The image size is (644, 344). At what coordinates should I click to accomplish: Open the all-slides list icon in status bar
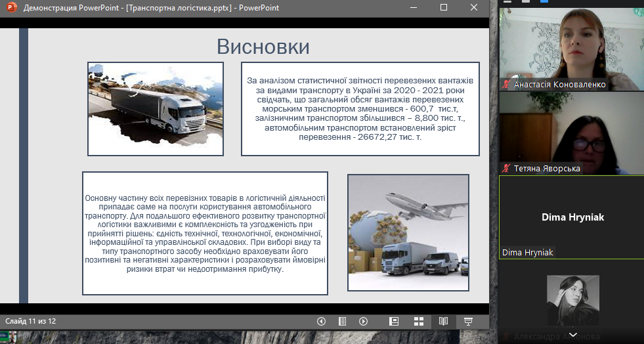[342, 321]
